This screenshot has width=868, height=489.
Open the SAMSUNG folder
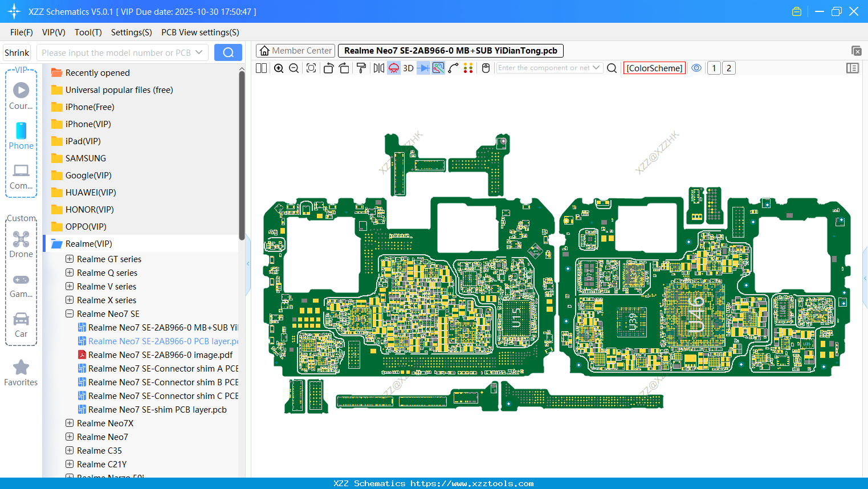[78, 158]
